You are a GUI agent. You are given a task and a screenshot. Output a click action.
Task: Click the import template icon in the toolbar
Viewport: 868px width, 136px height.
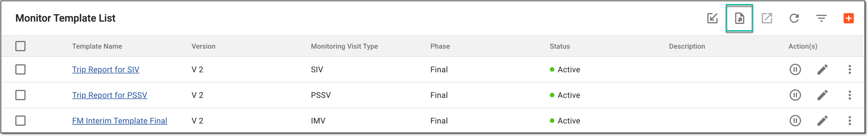pyautogui.click(x=712, y=18)
